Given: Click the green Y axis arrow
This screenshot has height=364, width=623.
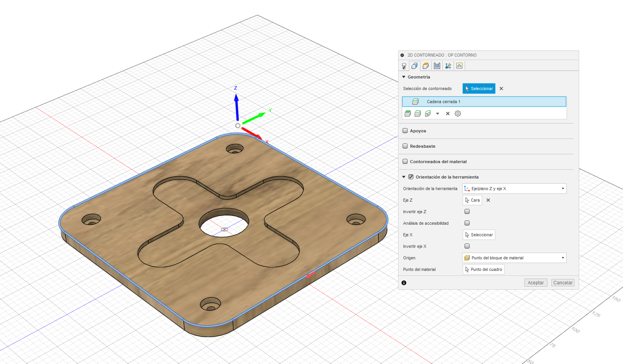Looking at the screenshot, I should (x=254, y=118).
